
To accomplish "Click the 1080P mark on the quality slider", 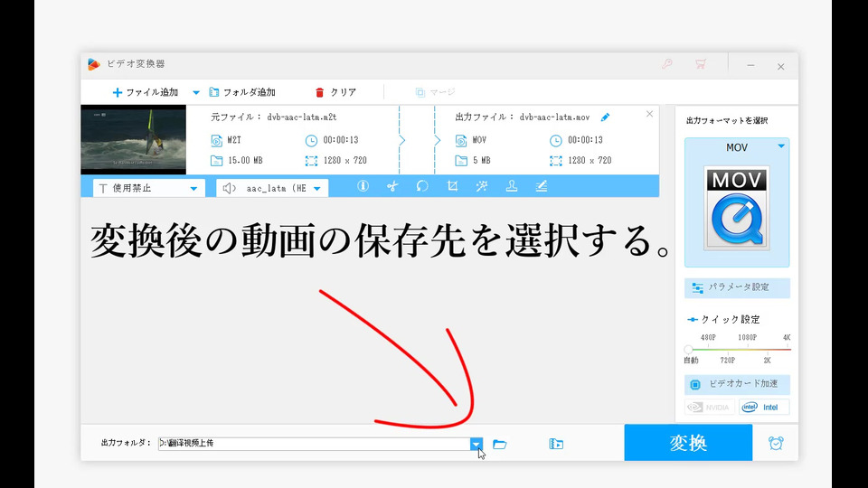I will [x=747, y=337].
